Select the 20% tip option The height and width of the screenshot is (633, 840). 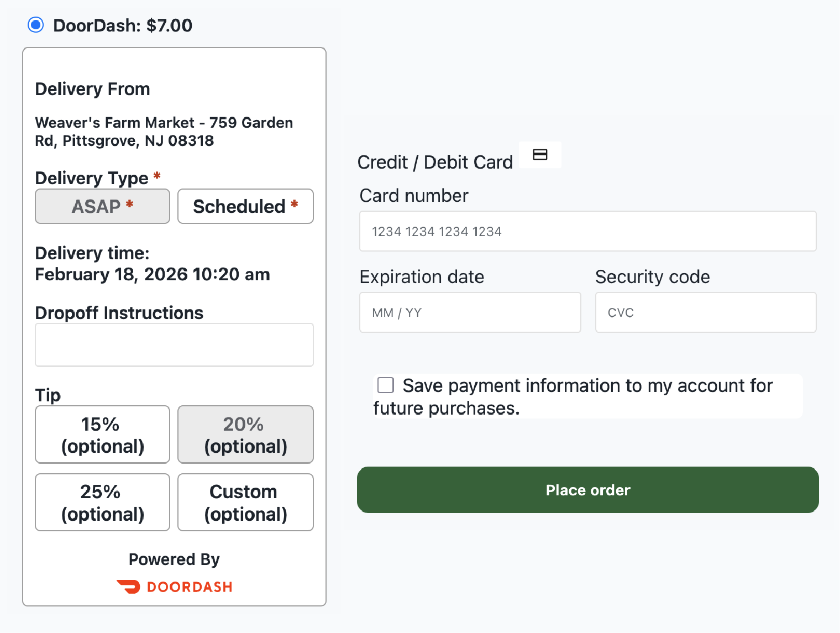click(245, 435)
